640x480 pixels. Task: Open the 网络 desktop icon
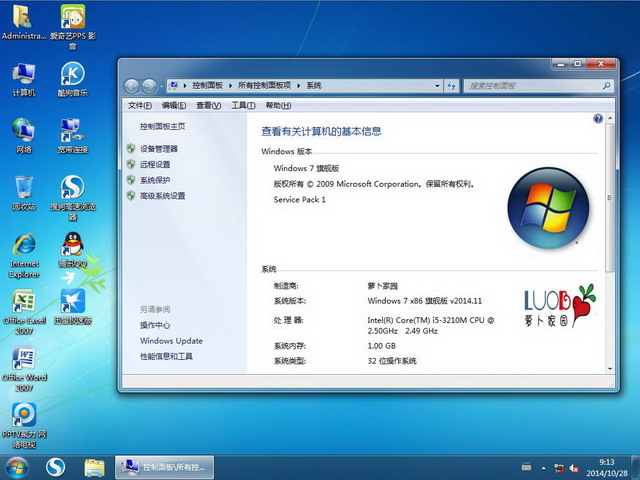pyautogui.click(x=24, y=136)
